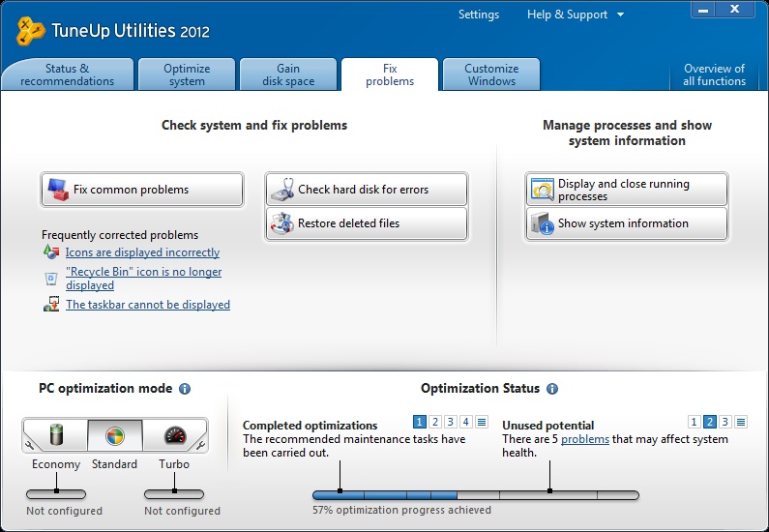Open Icons are displayed incorrectly link
This screenshot has width=769, height=532.
point(143,252)
